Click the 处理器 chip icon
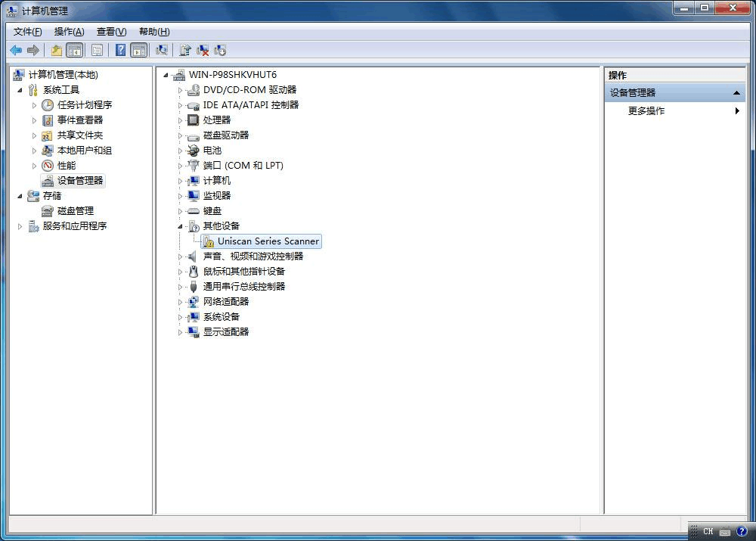Viewport: 756px width, 541px height. coord(194,120)
